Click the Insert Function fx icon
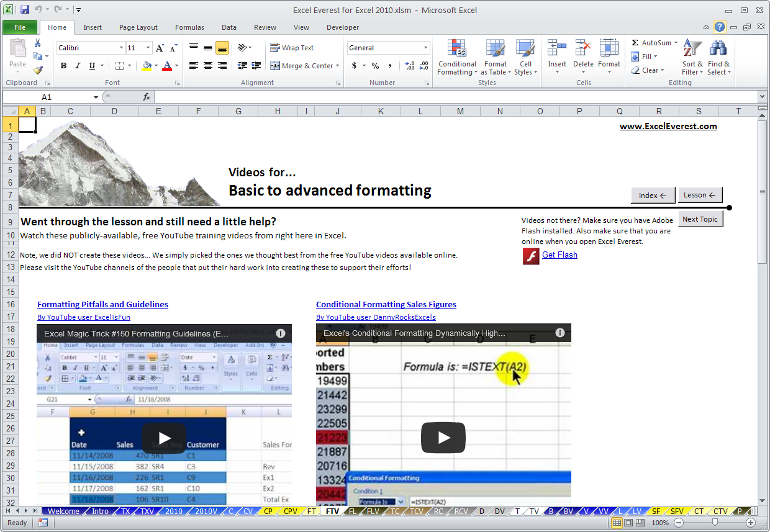The image size is (770, 532). click(147, 97)
